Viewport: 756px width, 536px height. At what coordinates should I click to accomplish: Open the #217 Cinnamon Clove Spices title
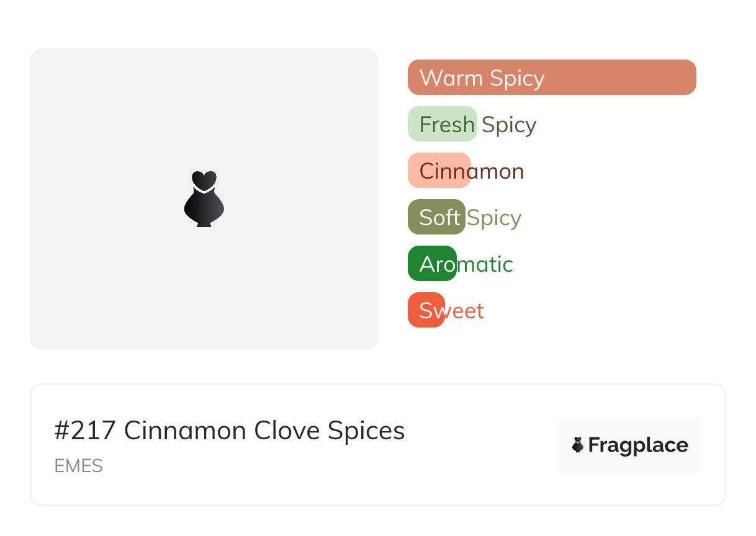coord(230,431)
